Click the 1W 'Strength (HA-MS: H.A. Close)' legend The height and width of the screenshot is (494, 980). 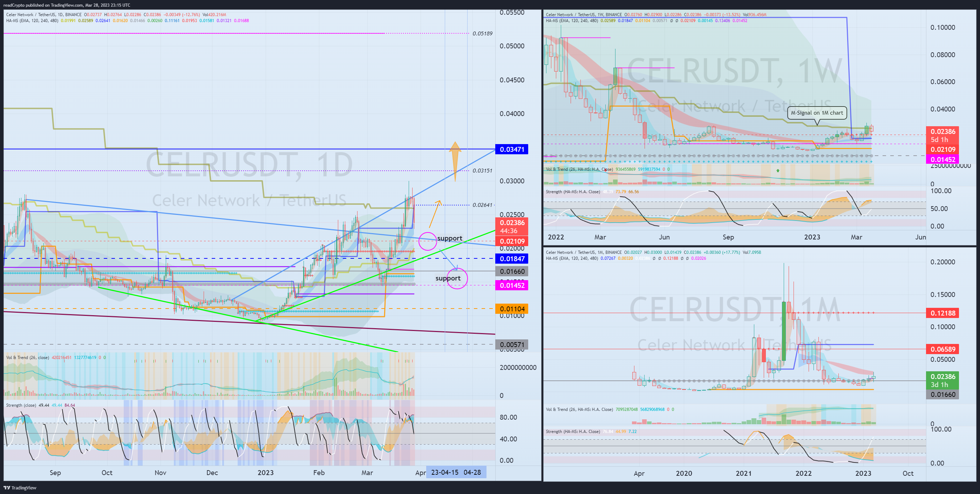(573, 192)
